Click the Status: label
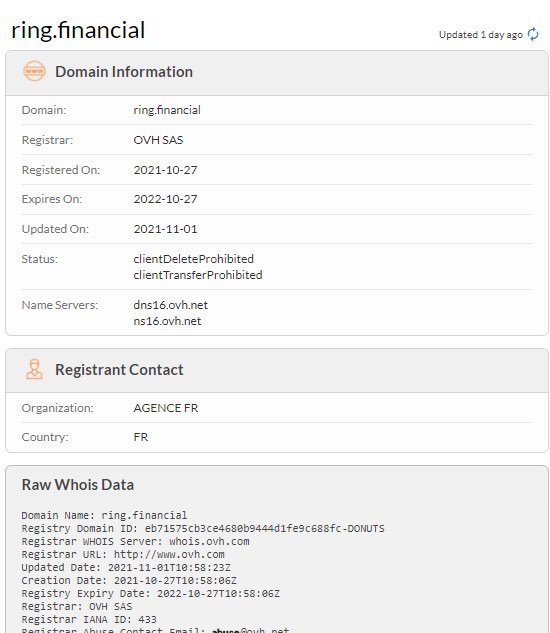The width and height of the screenshot is (550, 633). pyautogui.click(x=40, y=259)
